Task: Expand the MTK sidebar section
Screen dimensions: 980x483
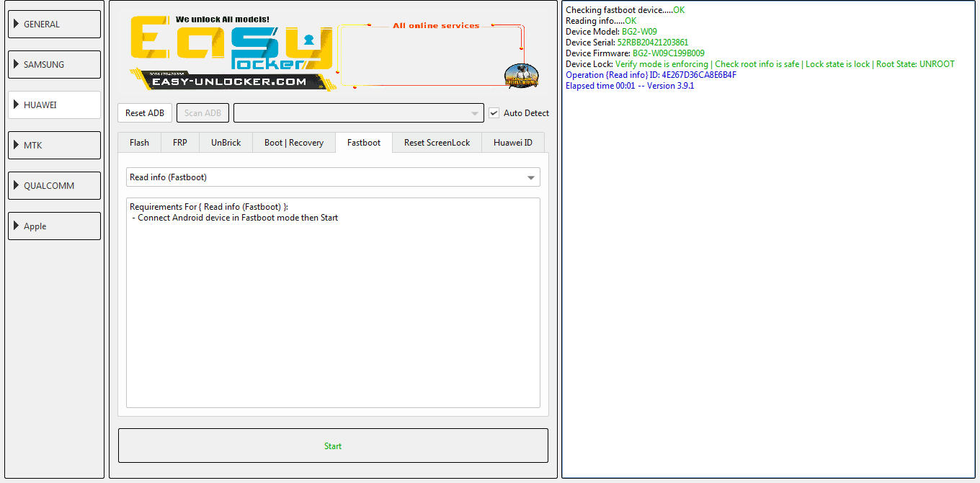Action: point(54,145)
